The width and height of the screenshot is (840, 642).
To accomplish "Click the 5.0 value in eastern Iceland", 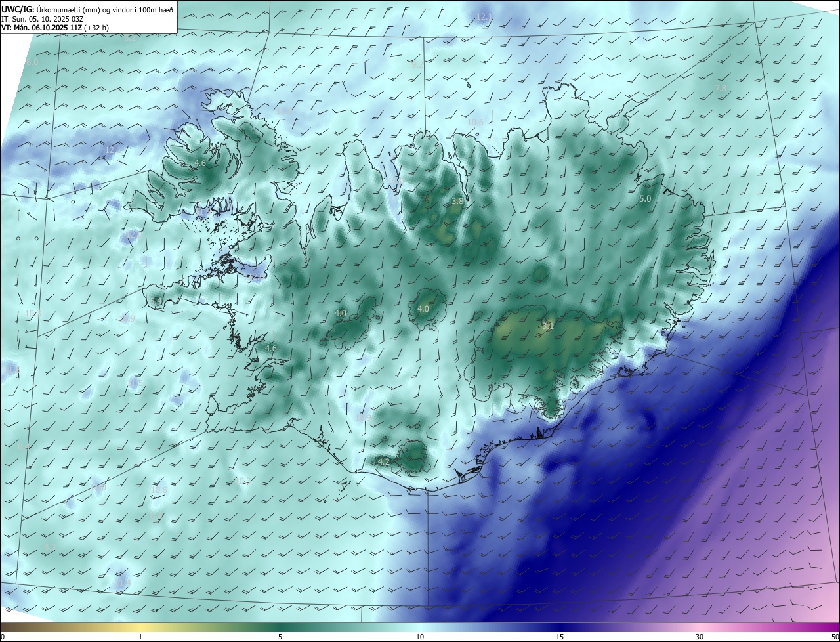I will click(x=645, y=198).
